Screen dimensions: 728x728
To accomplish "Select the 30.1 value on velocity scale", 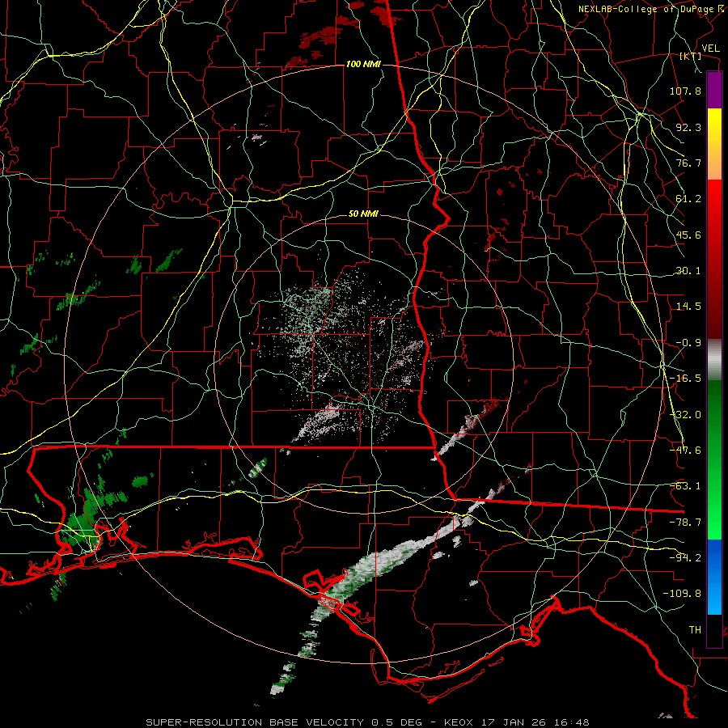I will [688, 271].
